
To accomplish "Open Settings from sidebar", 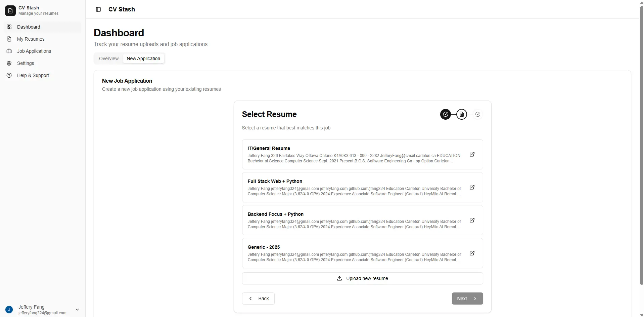I will 43,63.
